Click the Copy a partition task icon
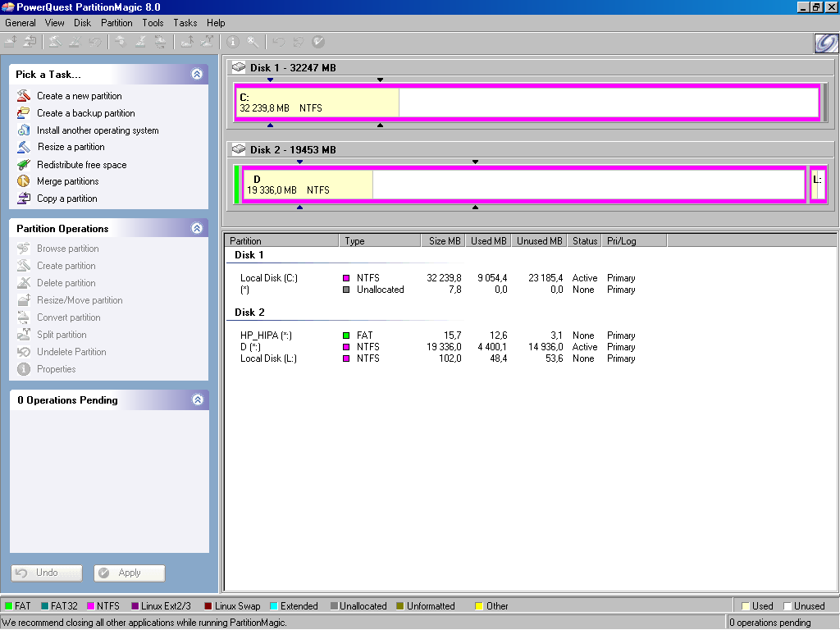This screenshot has height=630, width=840. [x=24, y=199]
